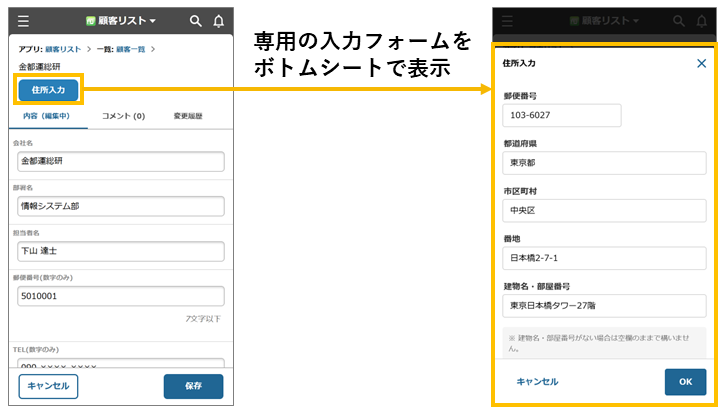This screenshot has width=725, height=416.
Task: Focus the 都道府県 field showing 東京都
Action: 604,163
